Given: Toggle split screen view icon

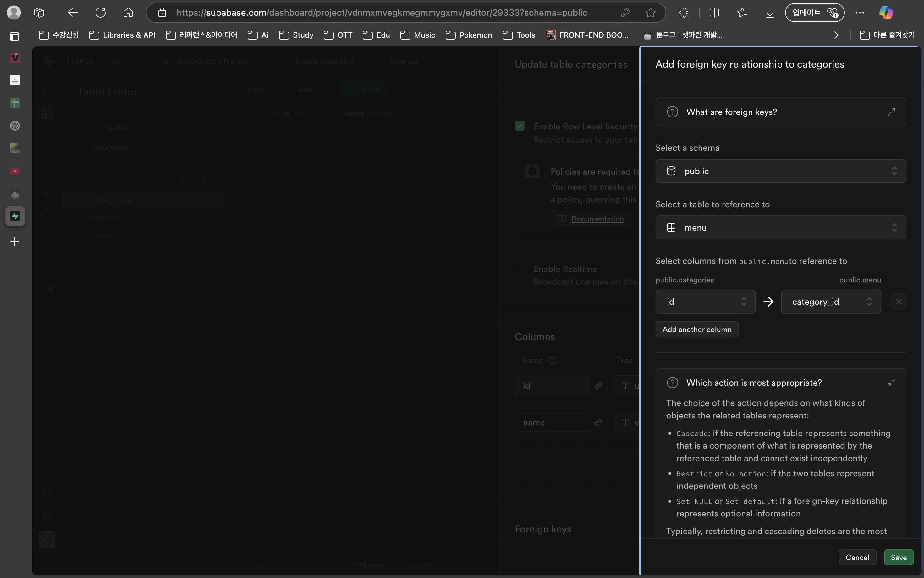Looking at the screenshot, I should click(714, 13).
